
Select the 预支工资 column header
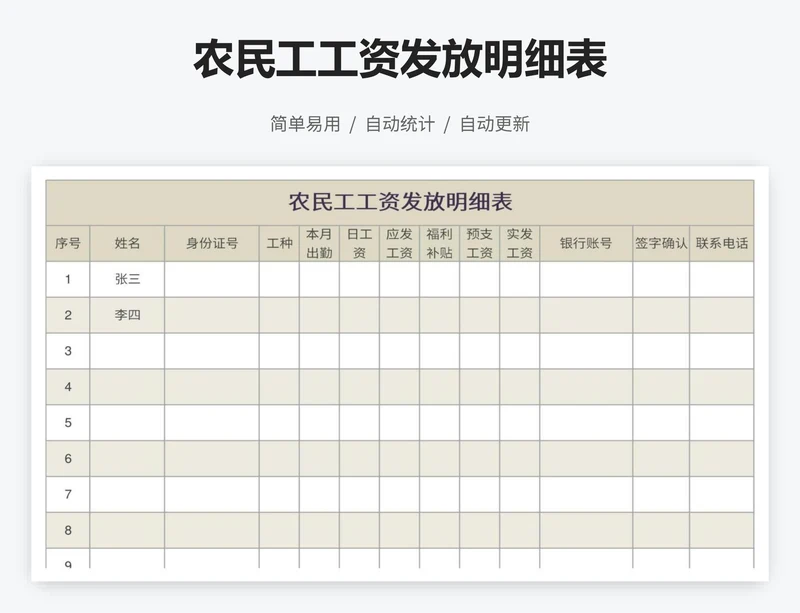pyautogui.click(x=480, y=243)
